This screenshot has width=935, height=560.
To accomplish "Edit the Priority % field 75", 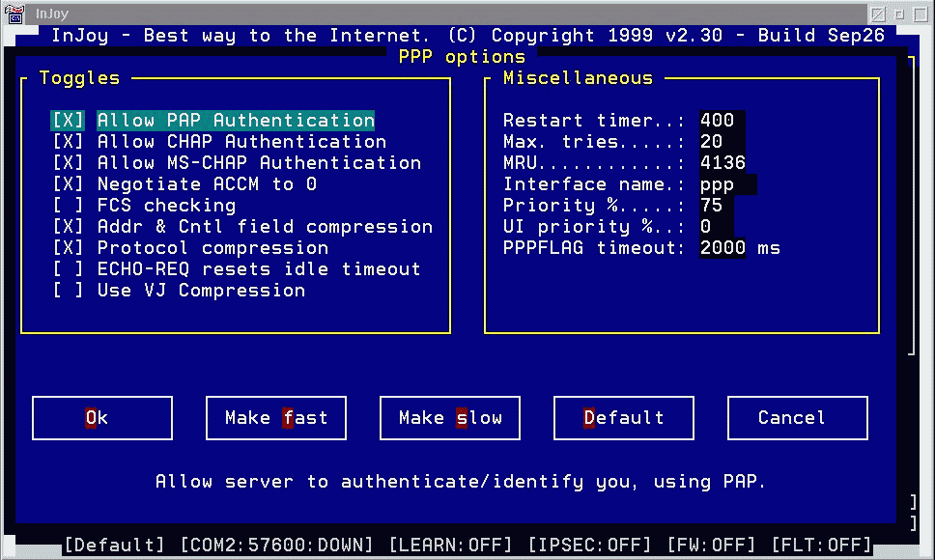I will tap(716, 206).
